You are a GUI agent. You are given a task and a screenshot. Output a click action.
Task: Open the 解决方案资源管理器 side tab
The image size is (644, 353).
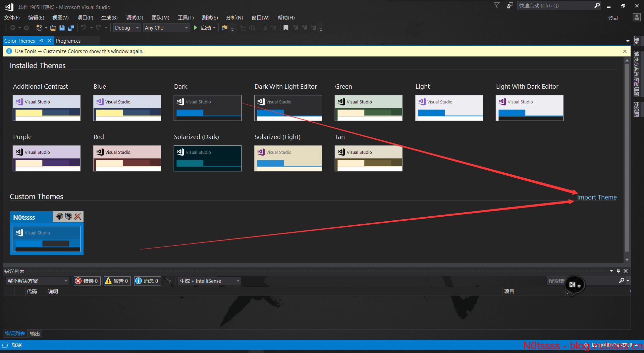pos(636,74)
